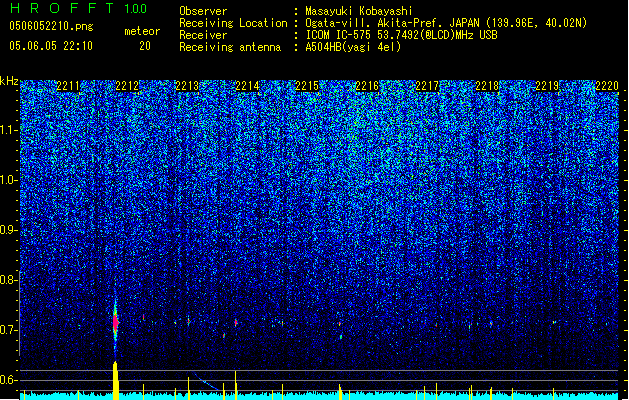Click the tall yellow signal peak below the 2212 echo
The width and height of the screenshot is (629, 400).
point(116,380)
